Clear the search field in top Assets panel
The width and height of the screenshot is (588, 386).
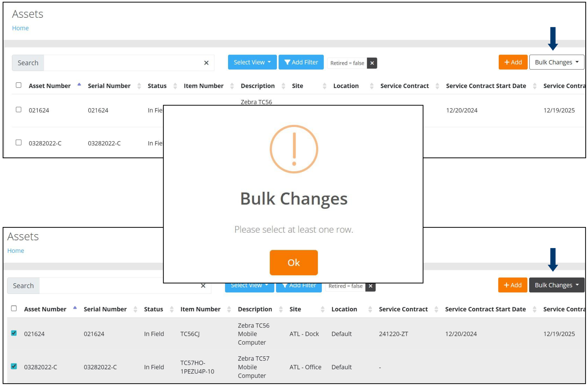(206, 63)
